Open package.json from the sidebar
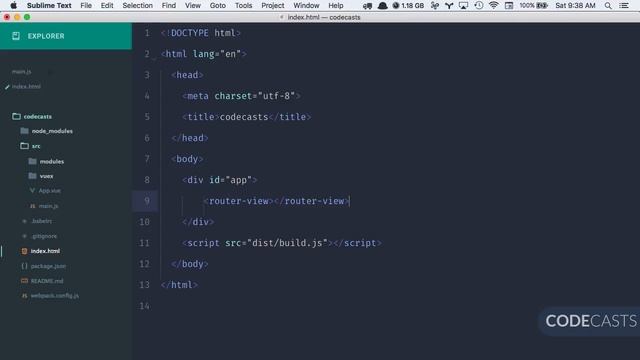640x360 pixels. point(48,266)
